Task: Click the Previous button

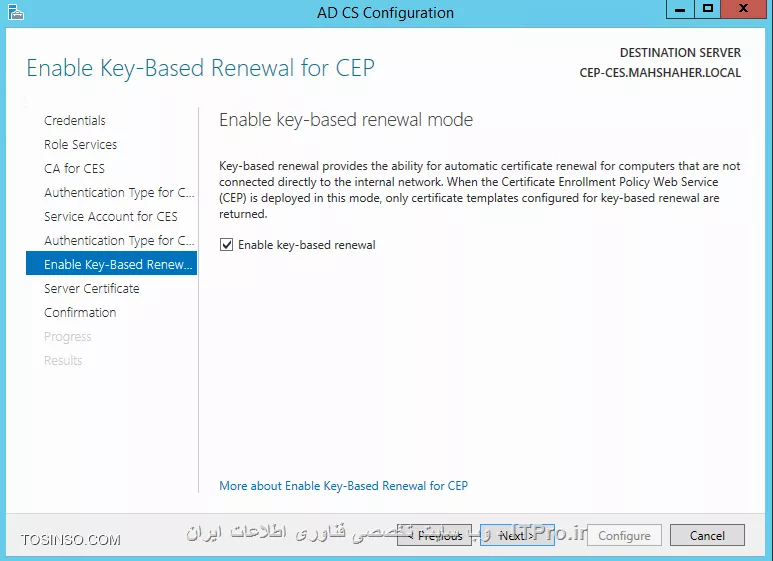Action: click(434, 535)
